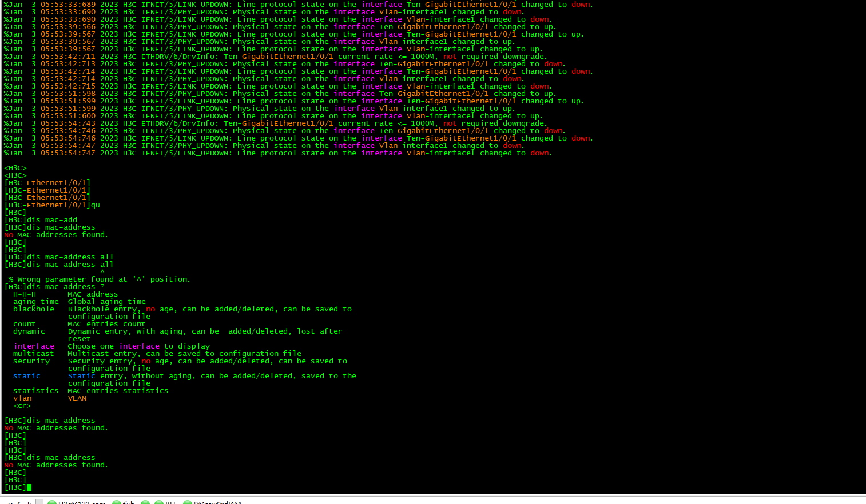
Task: Select the 'H-H-H' MAC address option
Action: (25, 294)
